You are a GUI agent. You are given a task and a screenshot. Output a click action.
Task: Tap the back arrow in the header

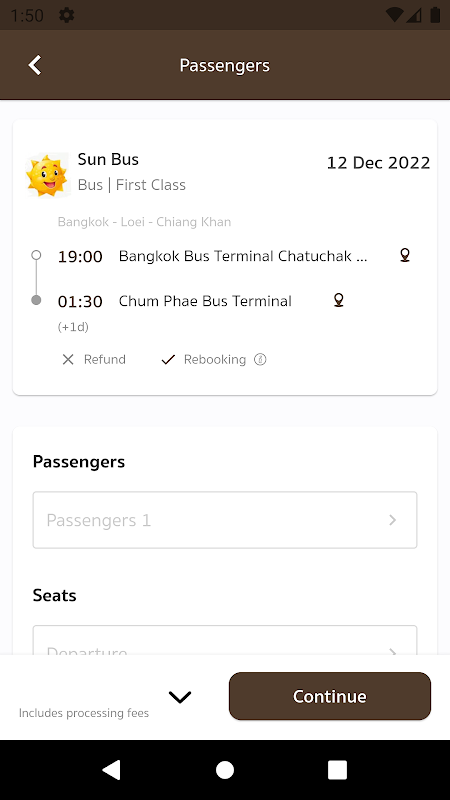35,65
